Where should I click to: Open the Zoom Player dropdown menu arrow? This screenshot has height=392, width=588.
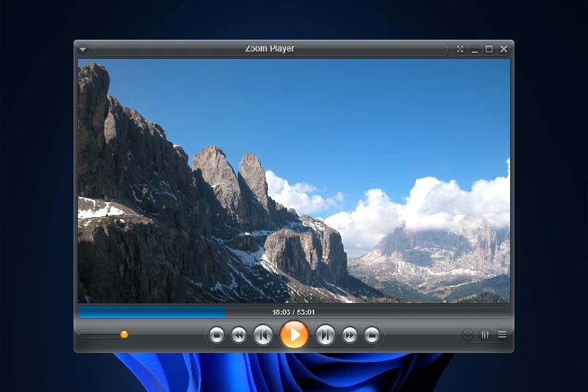(x=83, y=49)
